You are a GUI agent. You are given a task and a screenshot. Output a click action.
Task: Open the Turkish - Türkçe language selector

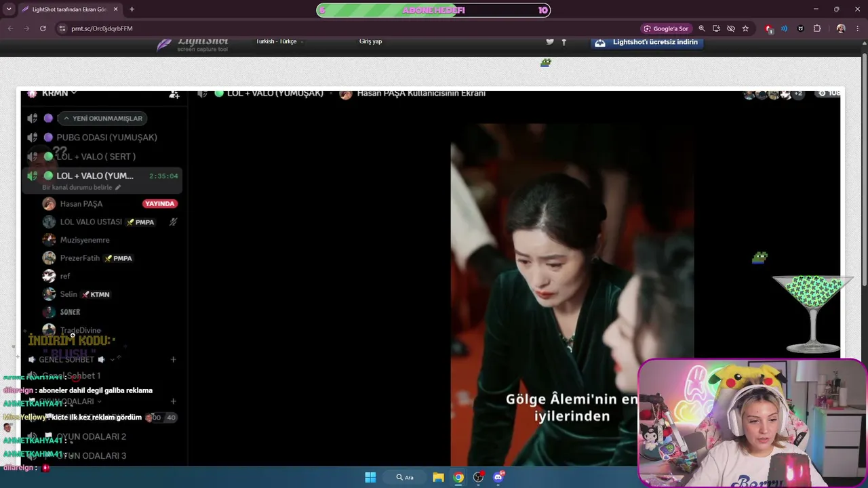[279, 41]
